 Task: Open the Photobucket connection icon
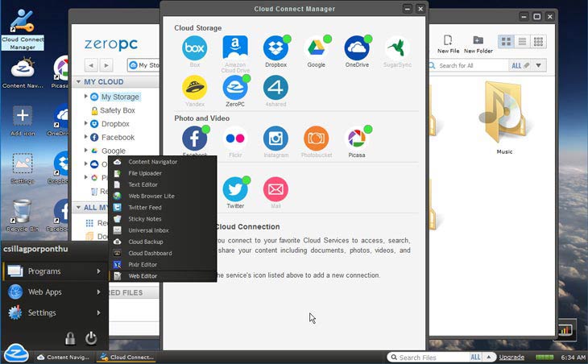pyautogui.click(x=316, y=139)
